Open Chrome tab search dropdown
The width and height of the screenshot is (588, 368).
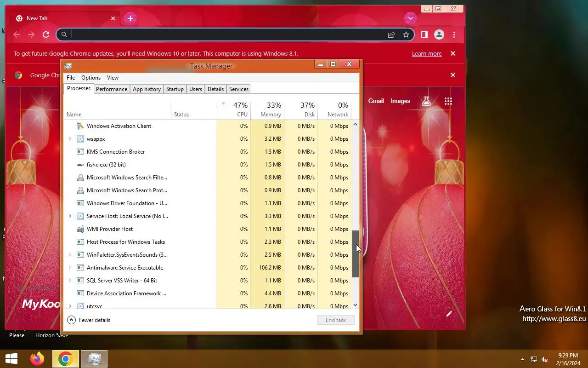(x=410, y=18)
